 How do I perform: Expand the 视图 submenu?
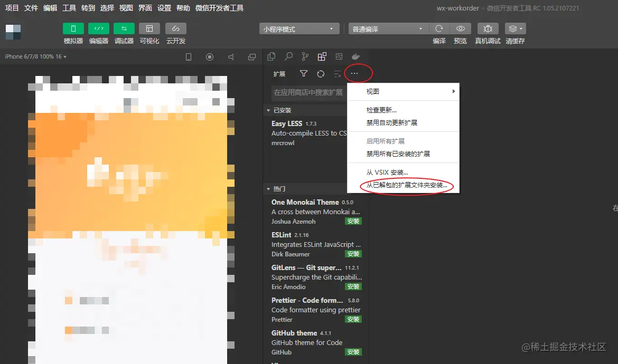(403, 91)
